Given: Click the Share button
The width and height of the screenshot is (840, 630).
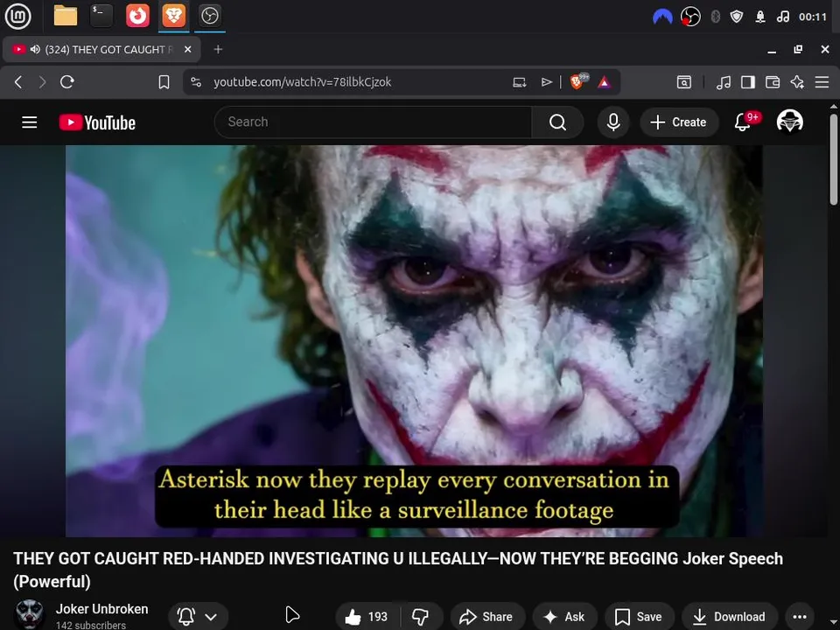Looking at the screenshot, I should (487, 617).
